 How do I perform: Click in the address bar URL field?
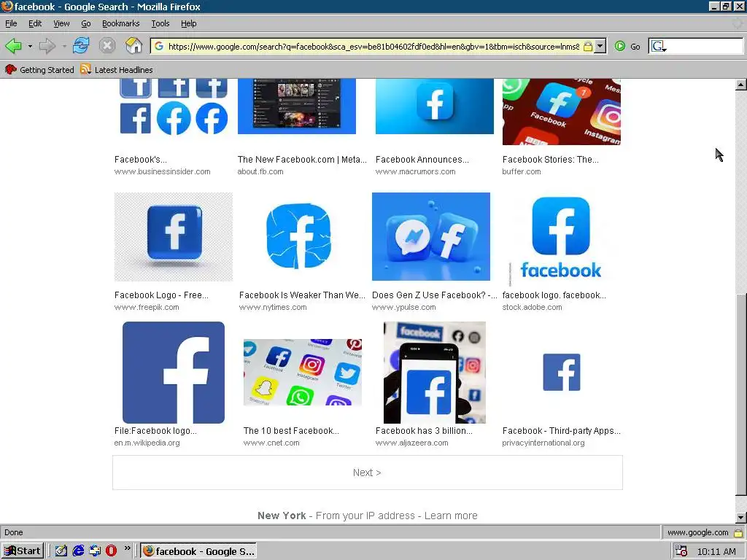[373, 46]
